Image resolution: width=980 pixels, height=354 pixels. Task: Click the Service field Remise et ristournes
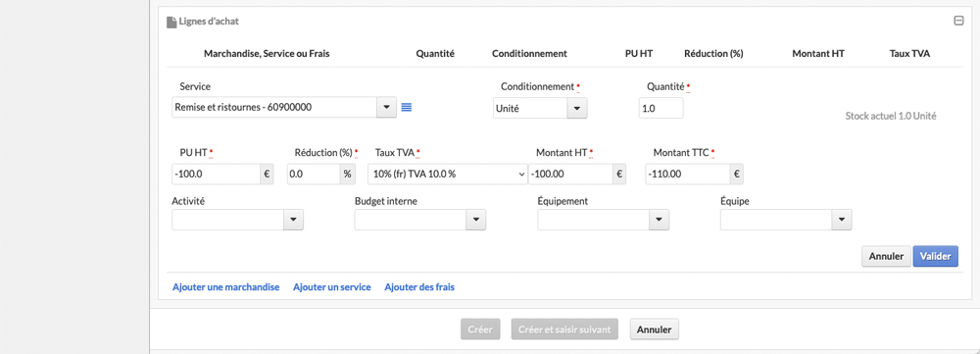[x=274, y=107]
